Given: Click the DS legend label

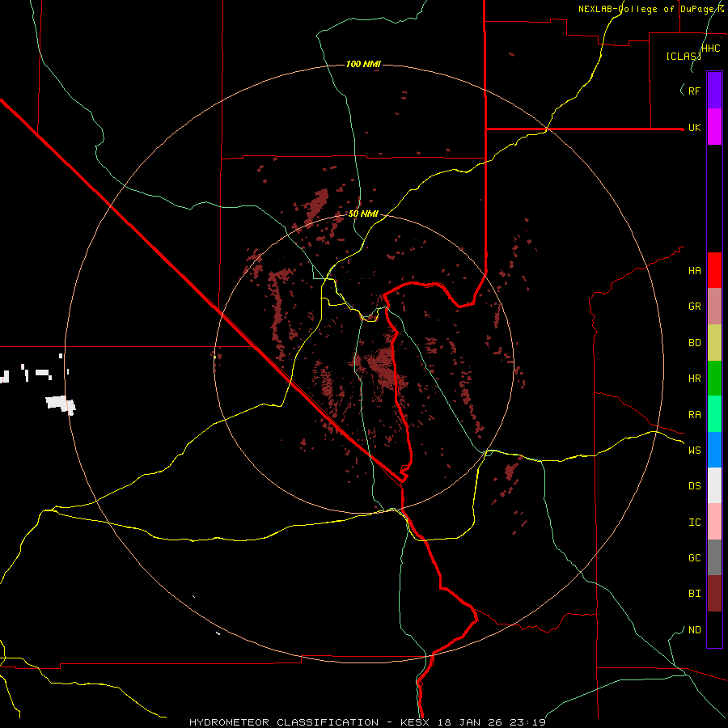Looking at the screenshot, I should [x=695, y=486].
